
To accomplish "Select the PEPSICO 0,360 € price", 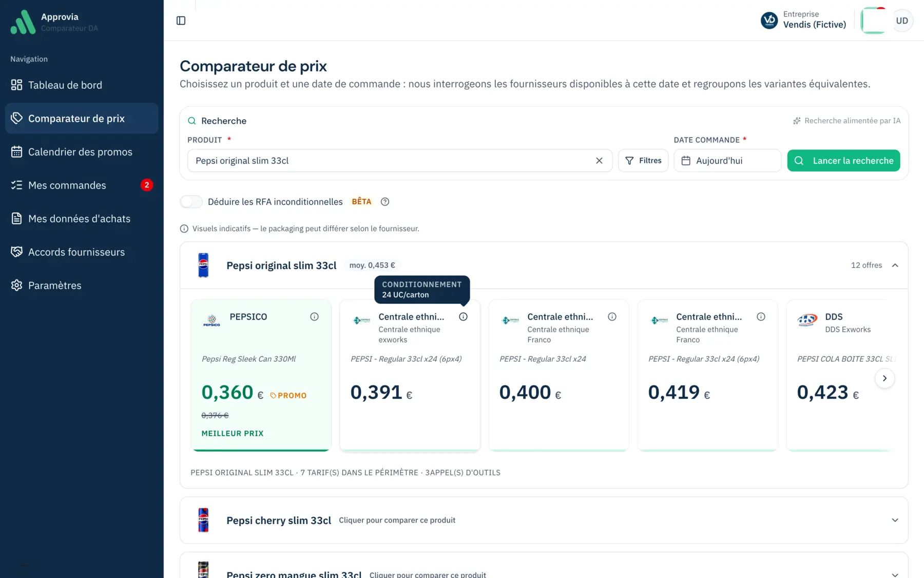I will [232, 393].
